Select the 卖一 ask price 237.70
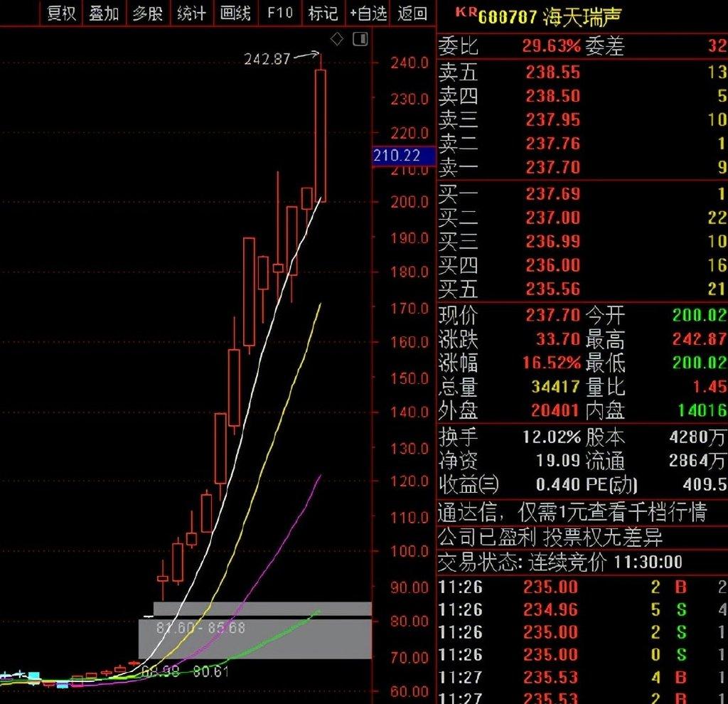Viewport: 728px width, 704px height. coord(552,167)
